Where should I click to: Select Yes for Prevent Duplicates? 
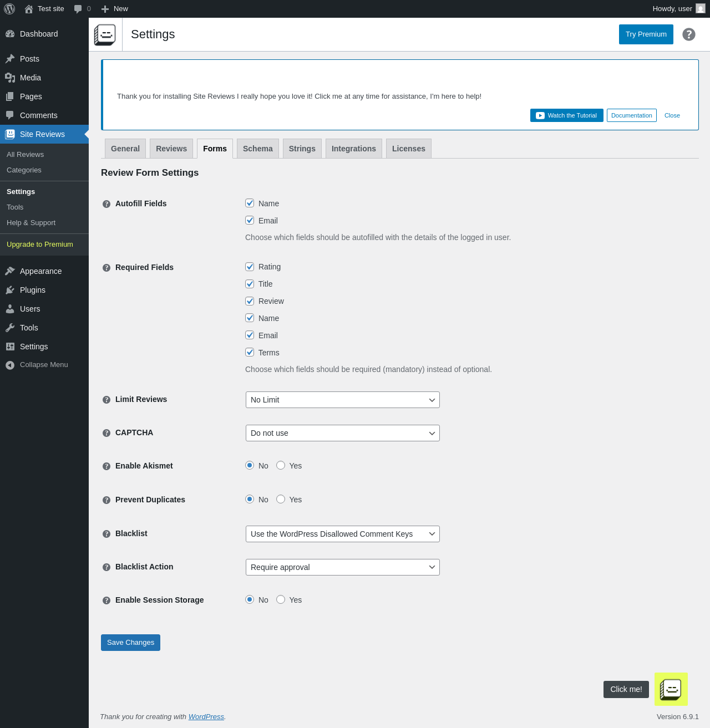click(x=281, y=499)
